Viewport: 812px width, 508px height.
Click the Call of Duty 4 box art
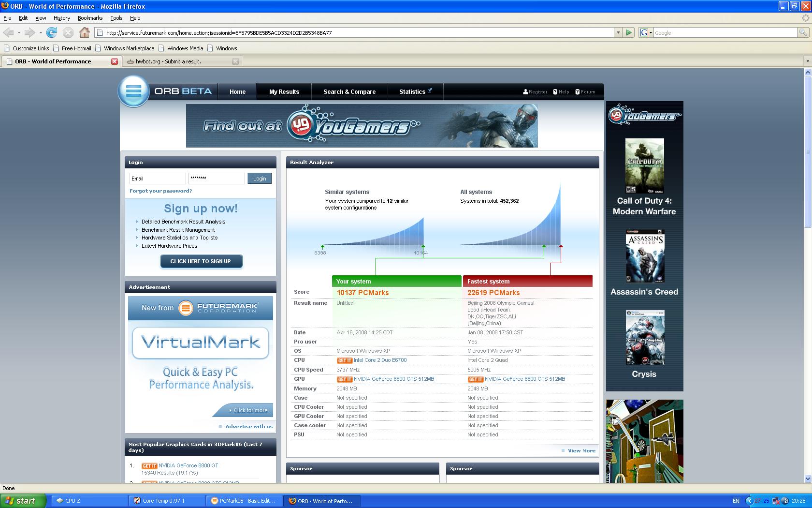pyautogui.click(x=645, y=166)
